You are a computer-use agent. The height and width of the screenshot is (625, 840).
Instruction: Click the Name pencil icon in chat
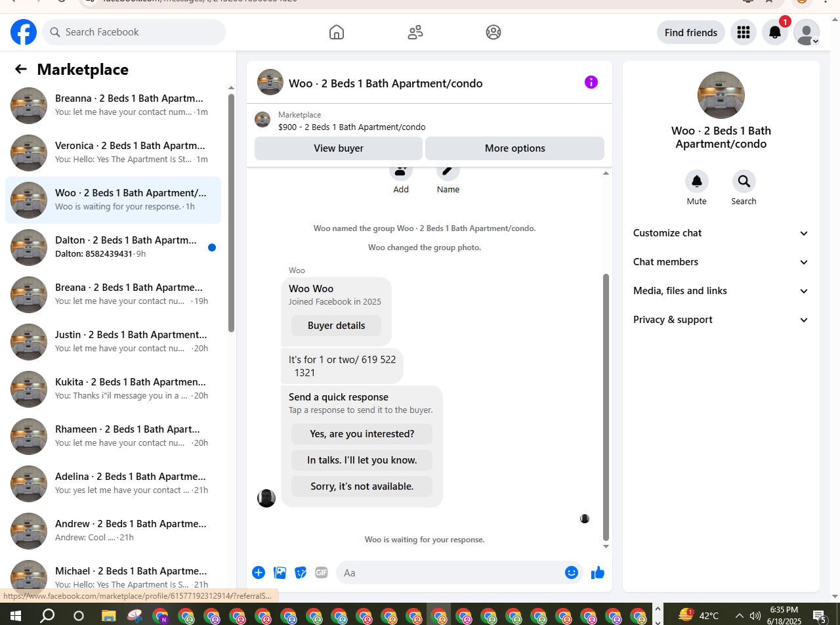point(448,172)
